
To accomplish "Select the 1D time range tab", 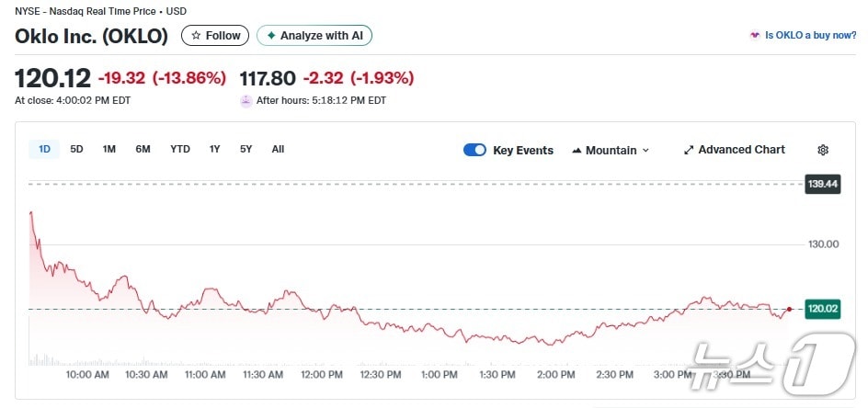I will pos(44,149).
